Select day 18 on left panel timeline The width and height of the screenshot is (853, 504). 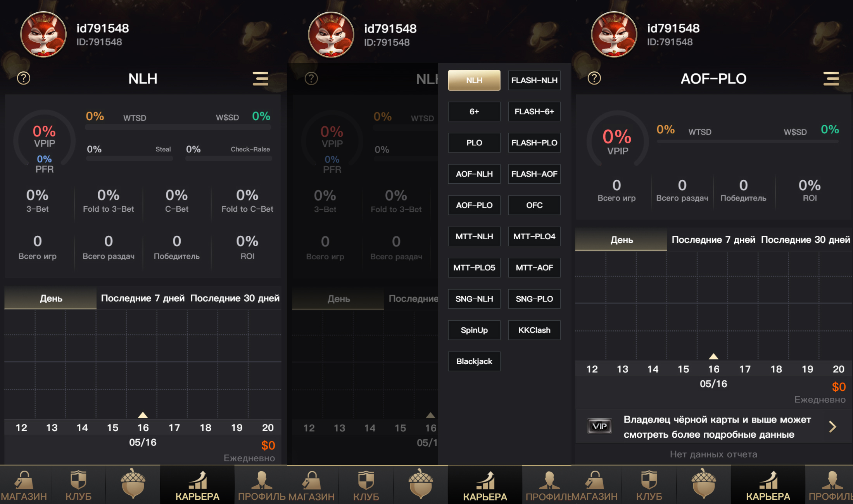point(205,428)
